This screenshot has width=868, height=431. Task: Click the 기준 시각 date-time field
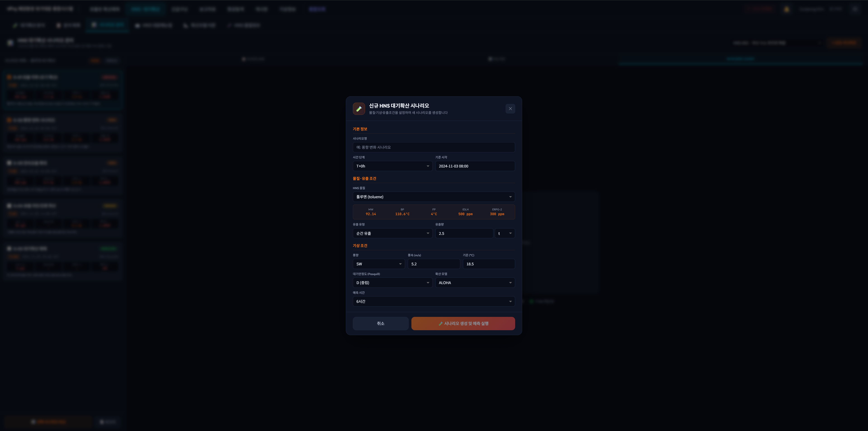click(x=474, y=166)
